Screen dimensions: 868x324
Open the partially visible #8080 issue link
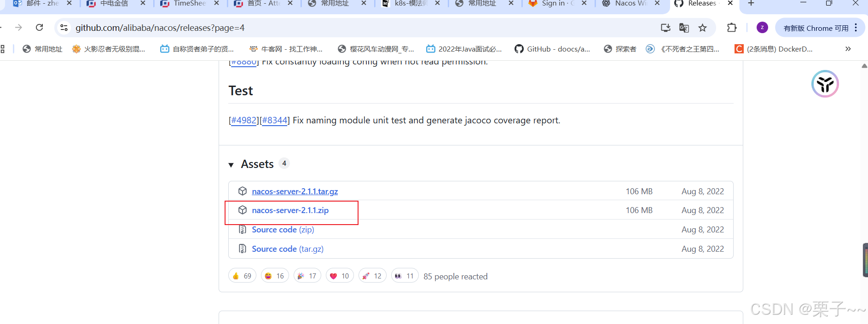pos(244,63)
